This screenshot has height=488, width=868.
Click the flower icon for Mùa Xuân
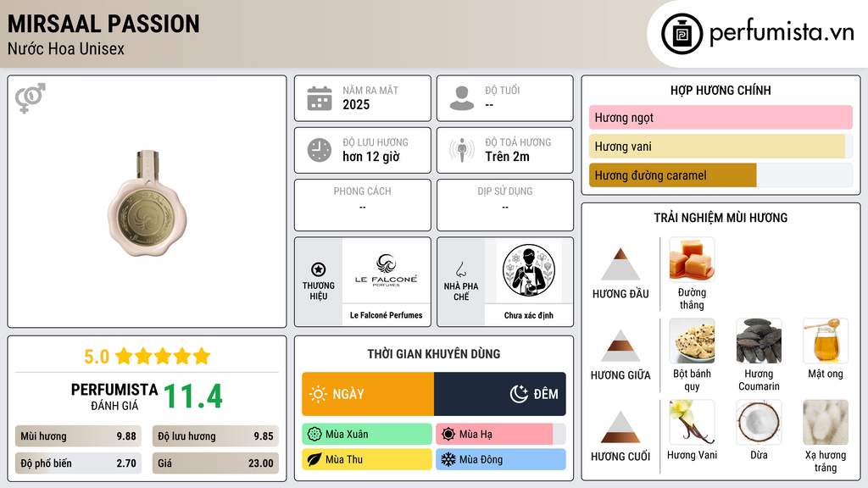click(x=314, y=435)
